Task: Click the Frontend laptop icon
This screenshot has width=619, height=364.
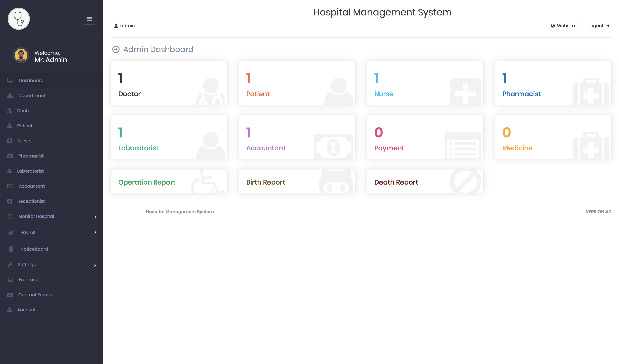Action: click(10, 280)
